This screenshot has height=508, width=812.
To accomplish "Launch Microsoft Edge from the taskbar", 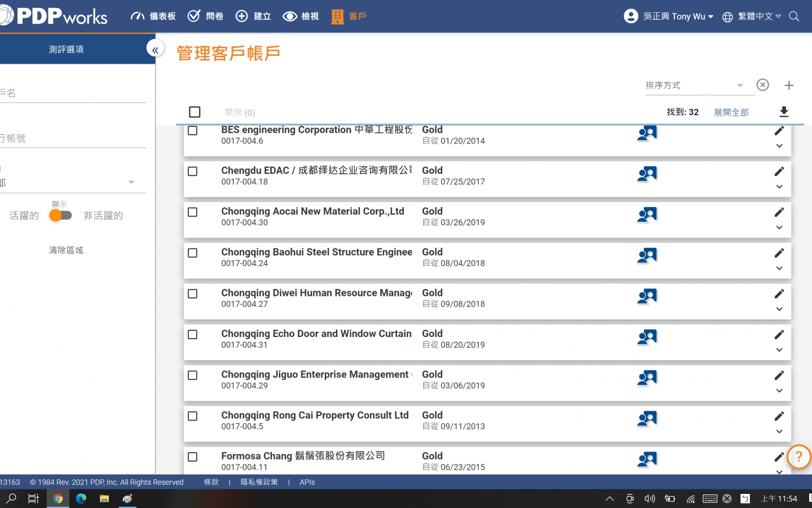I will pyautogui.click(x=81, y=498).
